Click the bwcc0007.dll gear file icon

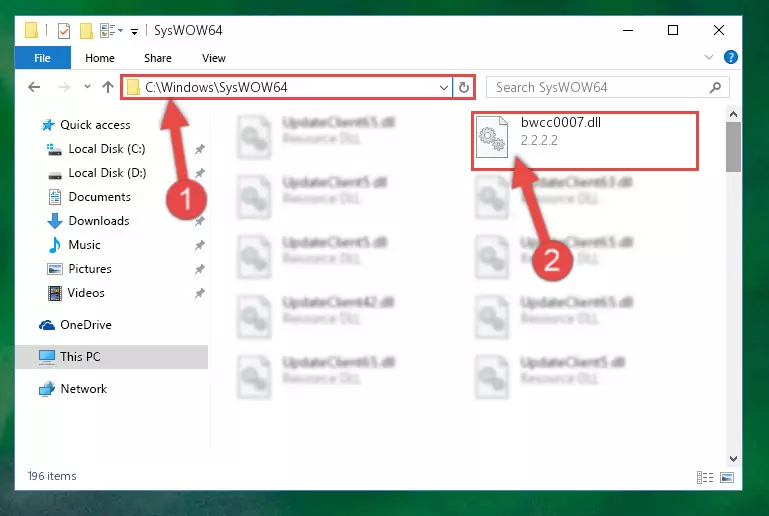[x=492, y=137]
